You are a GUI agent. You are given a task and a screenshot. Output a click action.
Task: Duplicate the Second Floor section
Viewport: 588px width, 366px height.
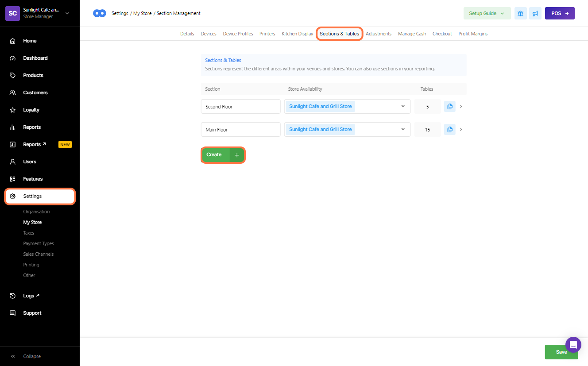point(449,107)
